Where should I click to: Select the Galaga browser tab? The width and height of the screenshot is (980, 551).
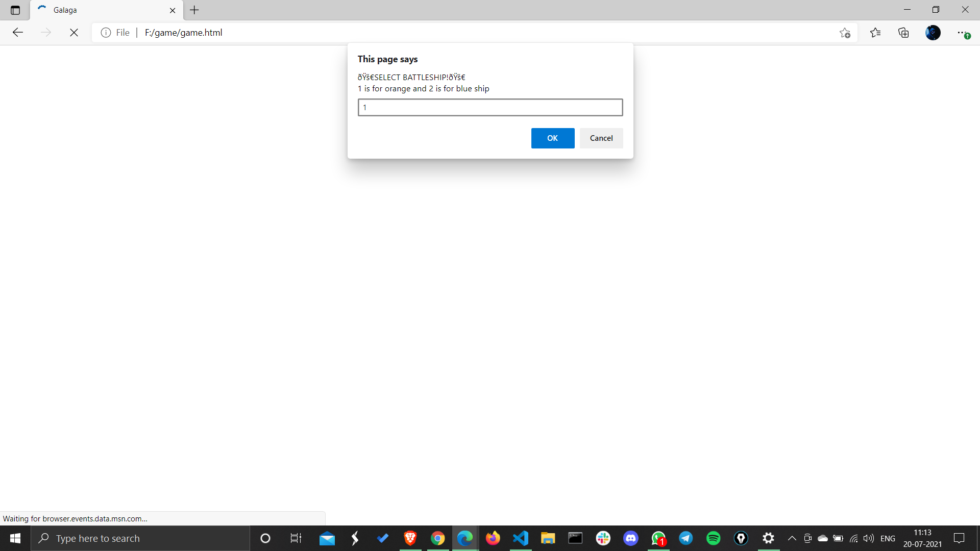[106, 10]
